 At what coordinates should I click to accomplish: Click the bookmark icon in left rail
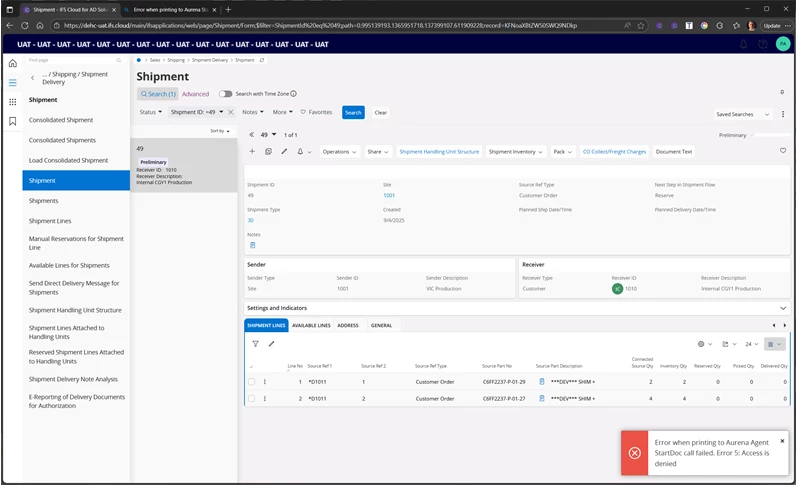tap(12, 121)
